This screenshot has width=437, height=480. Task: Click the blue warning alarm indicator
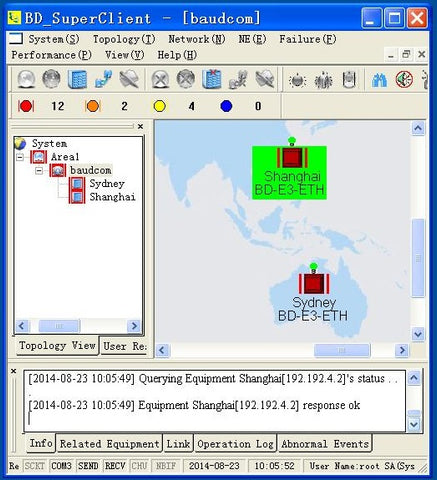coord(226,106)
